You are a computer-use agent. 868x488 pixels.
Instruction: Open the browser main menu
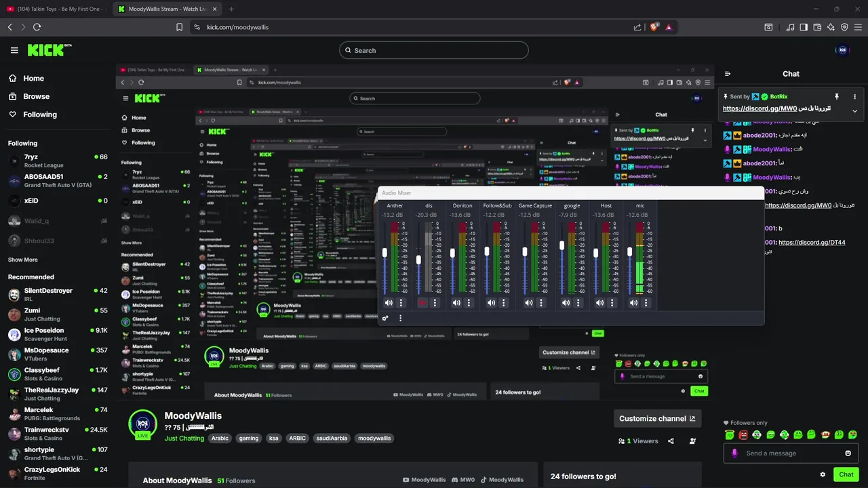[858, 27]
